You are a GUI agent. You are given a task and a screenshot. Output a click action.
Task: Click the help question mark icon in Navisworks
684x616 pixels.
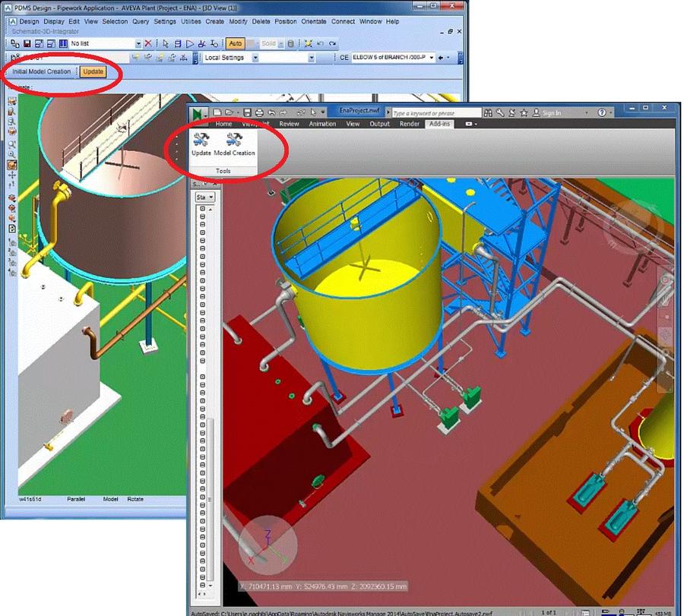click(x=602, y=112)
